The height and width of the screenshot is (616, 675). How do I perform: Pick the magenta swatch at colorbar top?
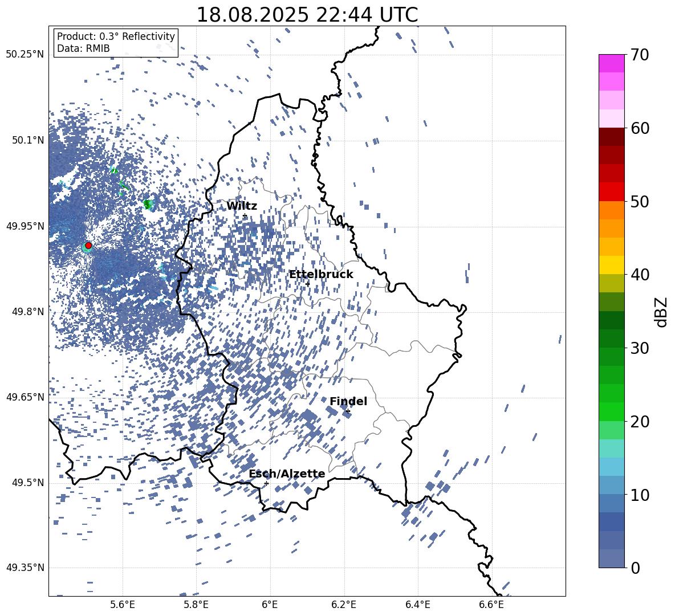(x=611, y=64)
